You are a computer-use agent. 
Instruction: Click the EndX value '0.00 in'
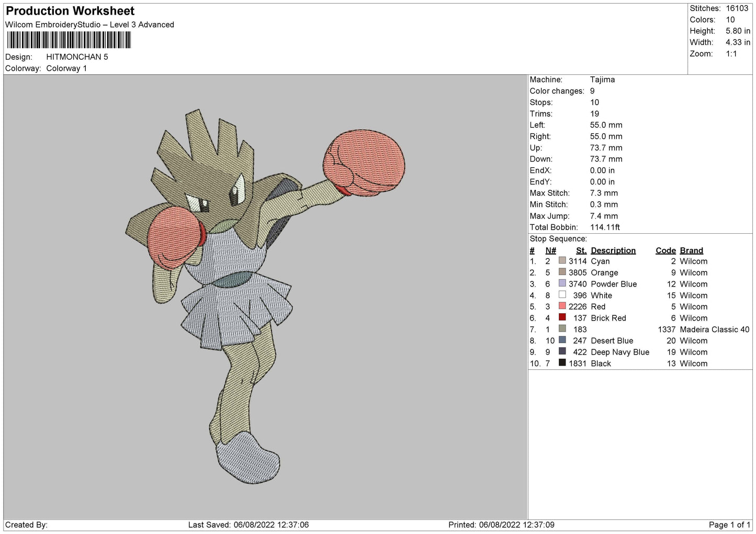602,171
